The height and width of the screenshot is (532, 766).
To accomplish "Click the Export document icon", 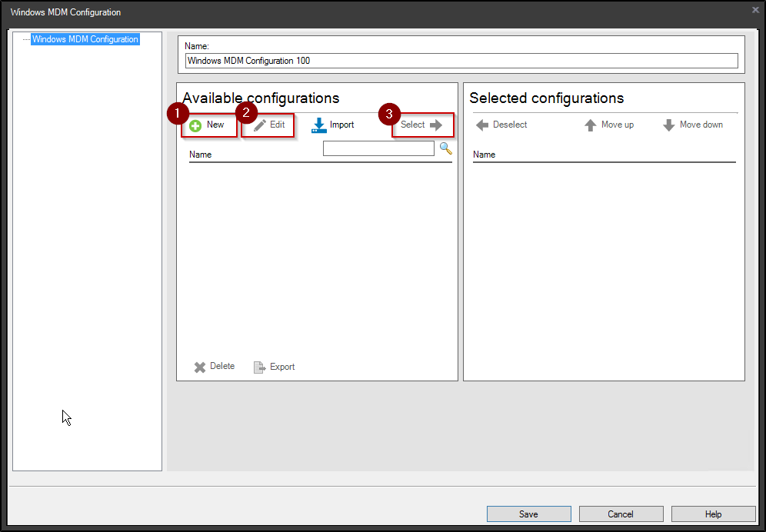I will tap(259, 366).
